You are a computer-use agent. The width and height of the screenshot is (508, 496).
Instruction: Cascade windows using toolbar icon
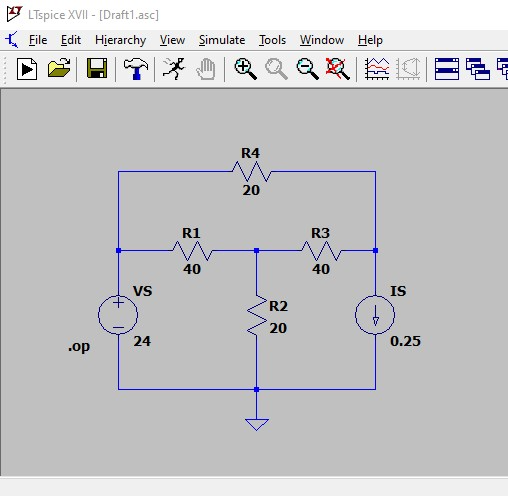(x=478, y=69)
